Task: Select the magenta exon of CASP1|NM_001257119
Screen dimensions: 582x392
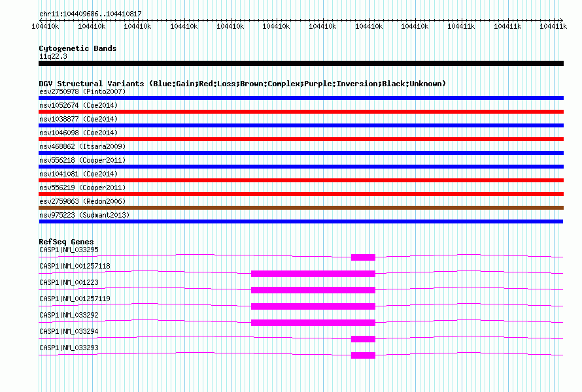Action: tap(313, 306)
